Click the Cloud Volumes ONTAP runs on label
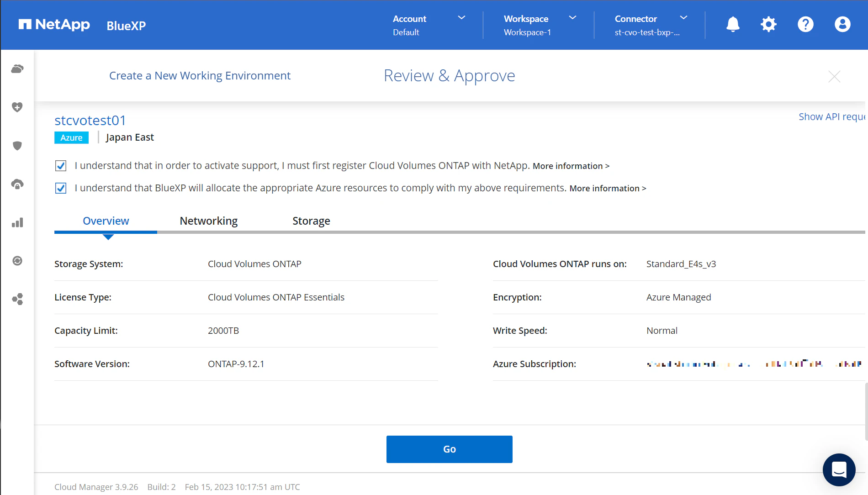 click(x=560, y=264)
